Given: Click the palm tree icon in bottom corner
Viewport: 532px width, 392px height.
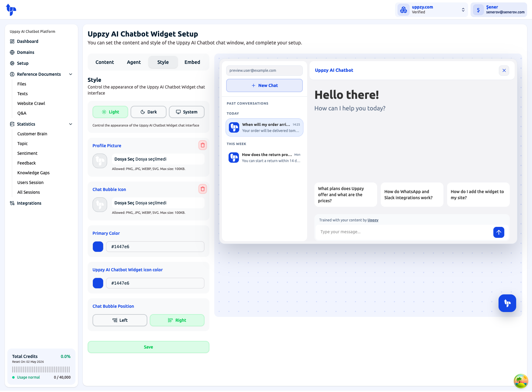Looking at the screenshot, I should coord(521,381).
